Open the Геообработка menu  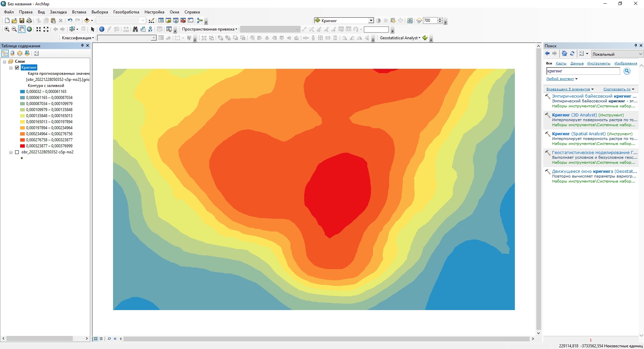tap(126, 12)
